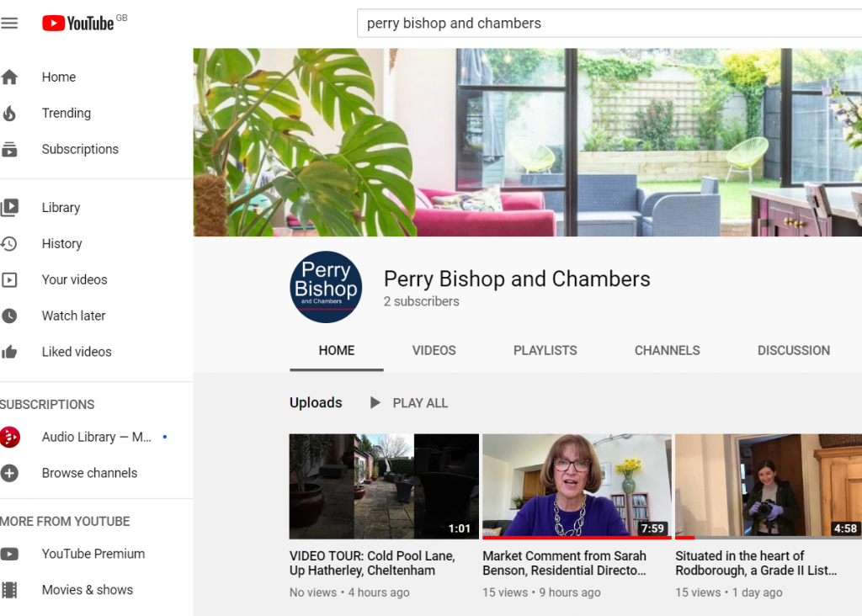Open Cold Pool Lane video thumbnail

(x=384, y=486)
